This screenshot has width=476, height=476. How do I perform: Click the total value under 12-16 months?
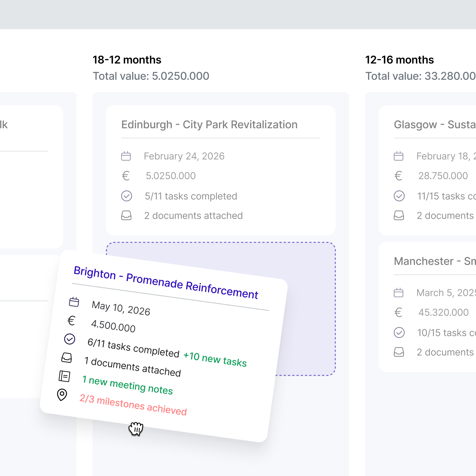(x=421, y=76)
